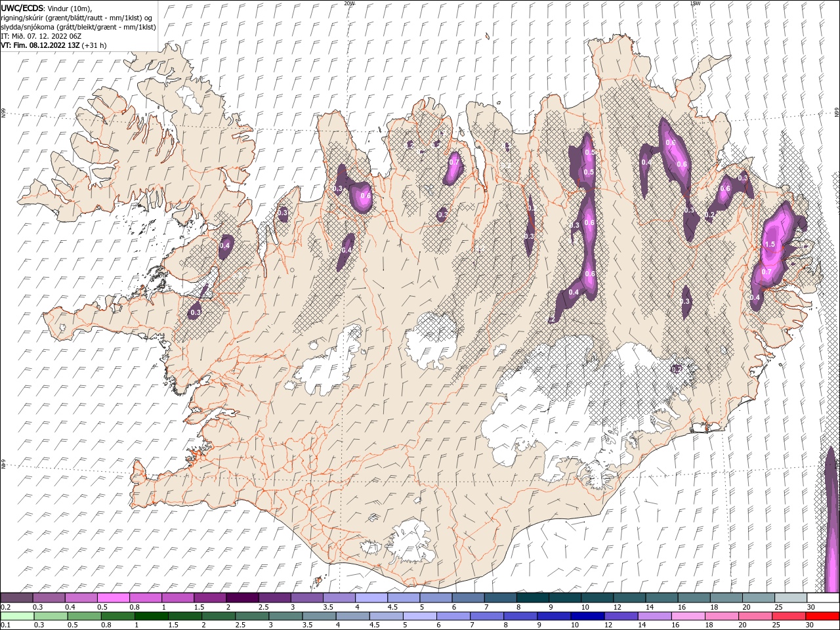Click the 15W longitude label

coord(695,3)
